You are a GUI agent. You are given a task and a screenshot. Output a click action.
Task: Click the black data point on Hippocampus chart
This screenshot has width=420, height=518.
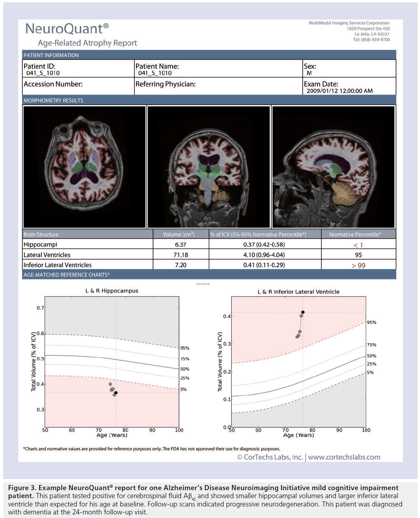click(116, 393)
